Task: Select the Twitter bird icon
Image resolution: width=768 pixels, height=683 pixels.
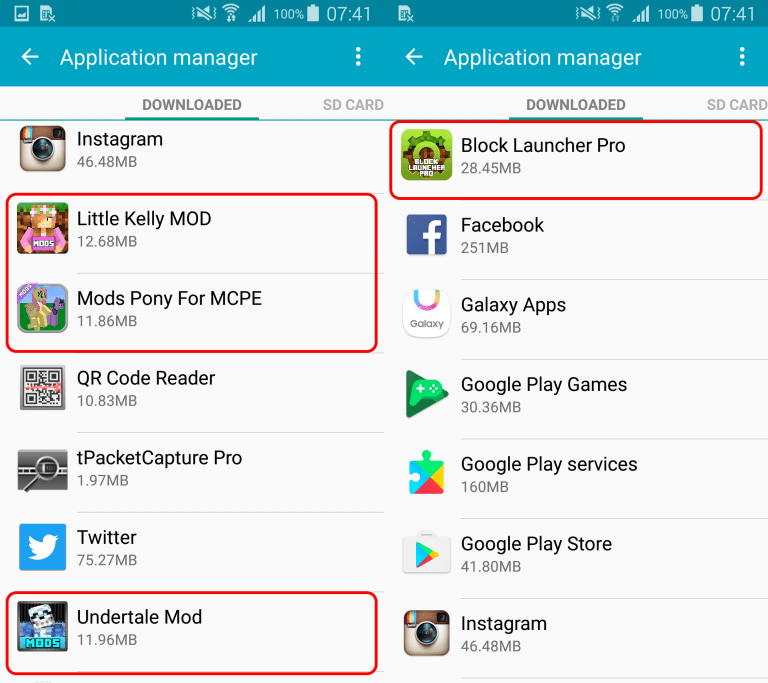Action: coord(43,547)
